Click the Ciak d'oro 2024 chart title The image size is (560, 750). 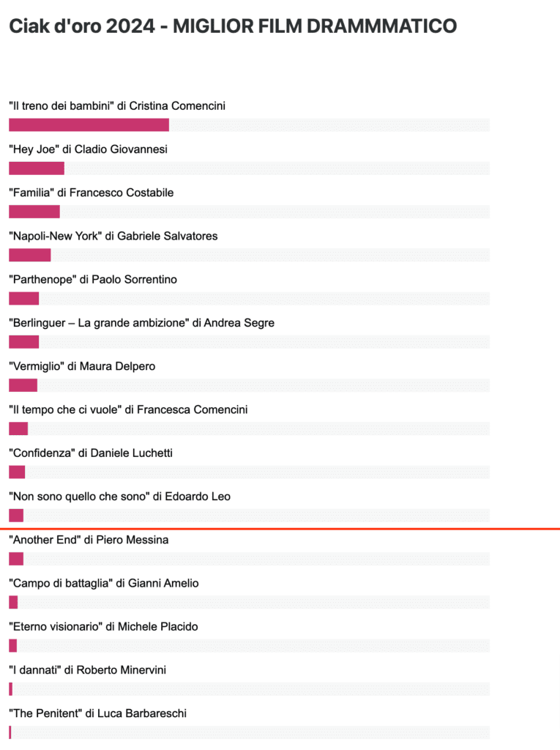(x=233, y=26)
